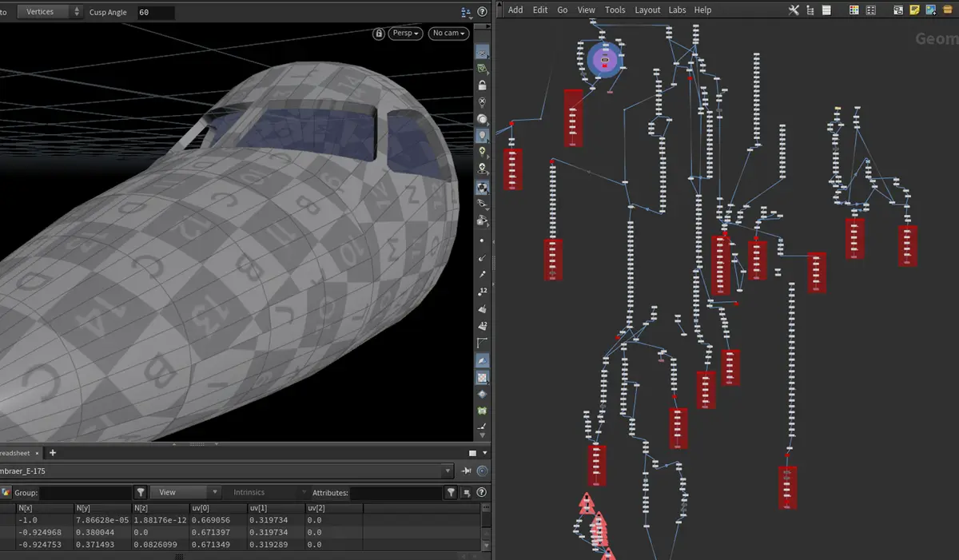959x560 pixels.
Task: Click the display options tree icon beside viewport help
Action: pos(467,12)
